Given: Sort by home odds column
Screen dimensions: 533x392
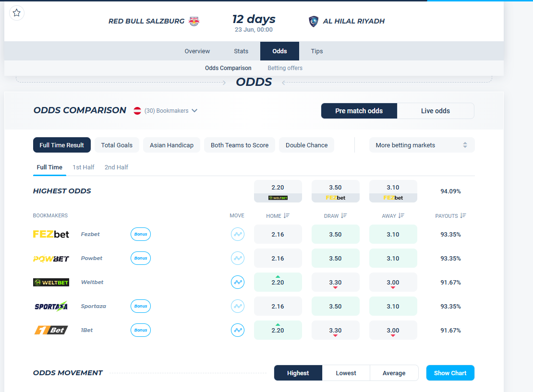Looking at the screenshot, I should point(278,216).
